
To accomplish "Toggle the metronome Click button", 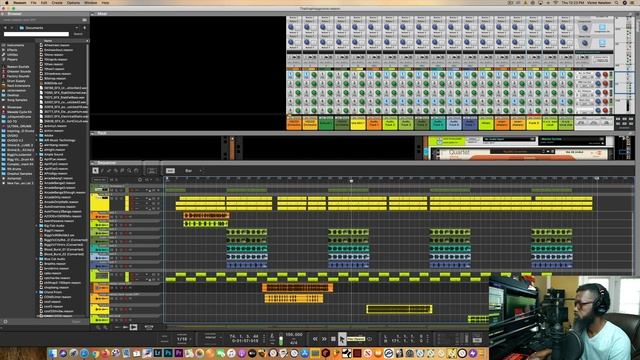I will click(272, 336).
